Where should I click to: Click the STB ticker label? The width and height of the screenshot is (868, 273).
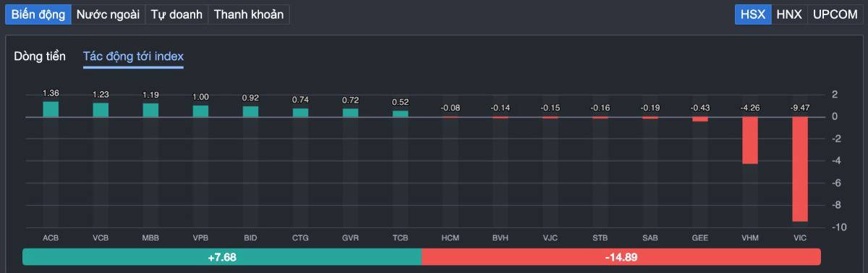click(x=600, y=238)
